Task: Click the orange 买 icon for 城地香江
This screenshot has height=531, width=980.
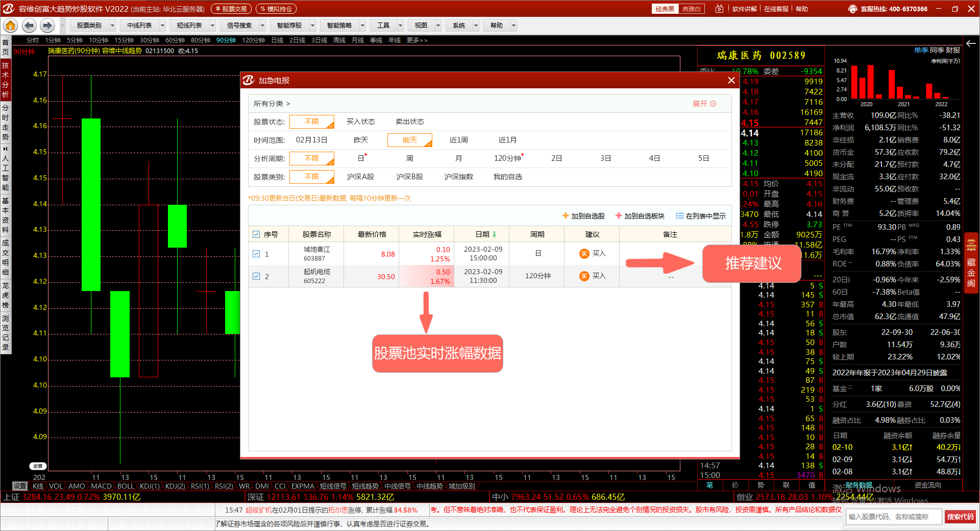Action: [584, 254]
